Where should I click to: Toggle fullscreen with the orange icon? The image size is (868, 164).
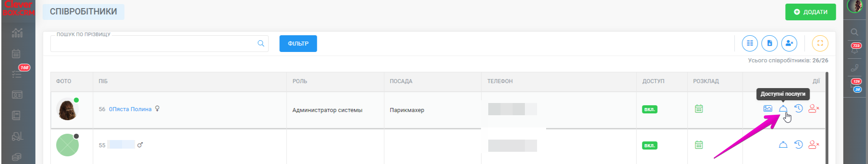[820, 43]
